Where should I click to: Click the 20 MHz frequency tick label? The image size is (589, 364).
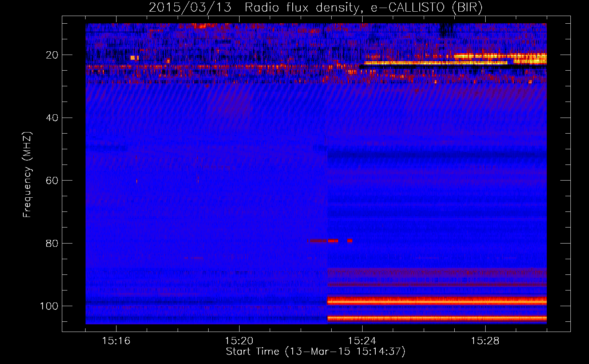pos(52,55)
